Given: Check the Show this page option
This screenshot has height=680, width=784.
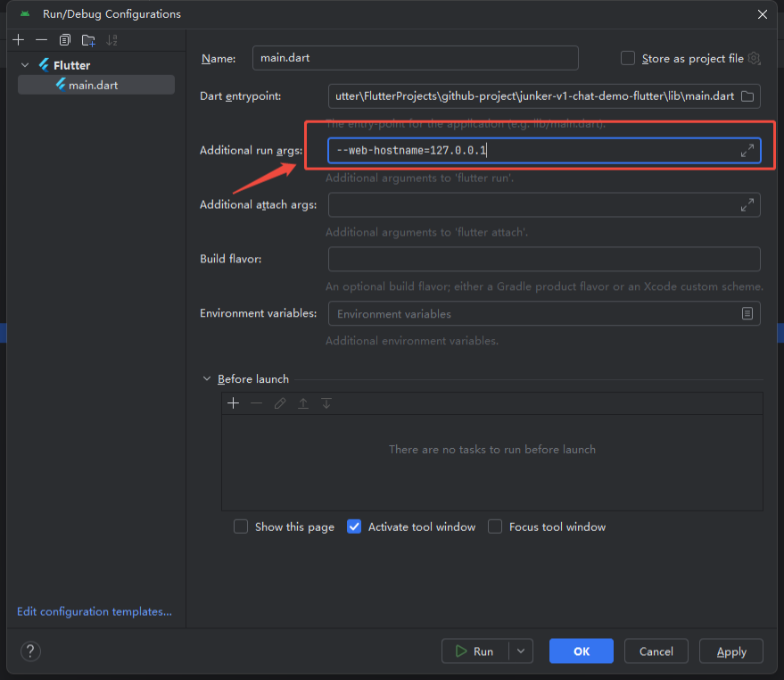Looking at the screenshot, I should (241, 527).
